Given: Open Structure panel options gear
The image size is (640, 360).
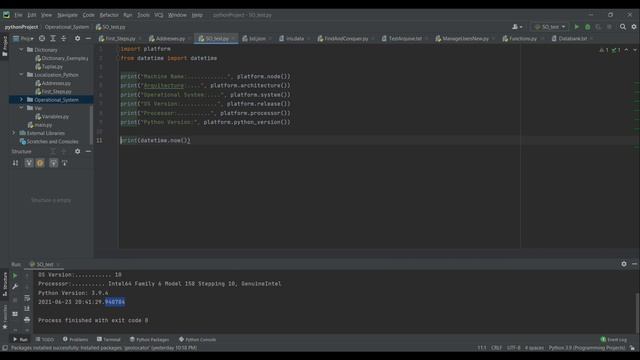Looking at the screenshot, I should (x=78, y=151).
